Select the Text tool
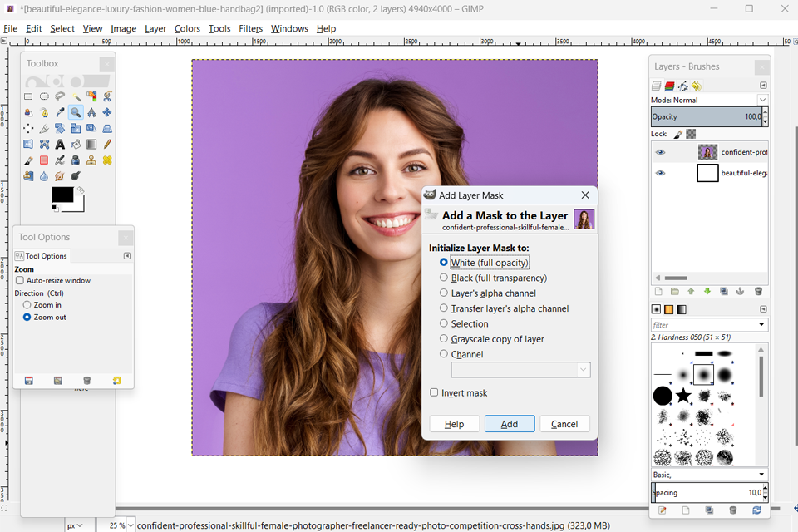798x532 pixels. tap(60, 145)
